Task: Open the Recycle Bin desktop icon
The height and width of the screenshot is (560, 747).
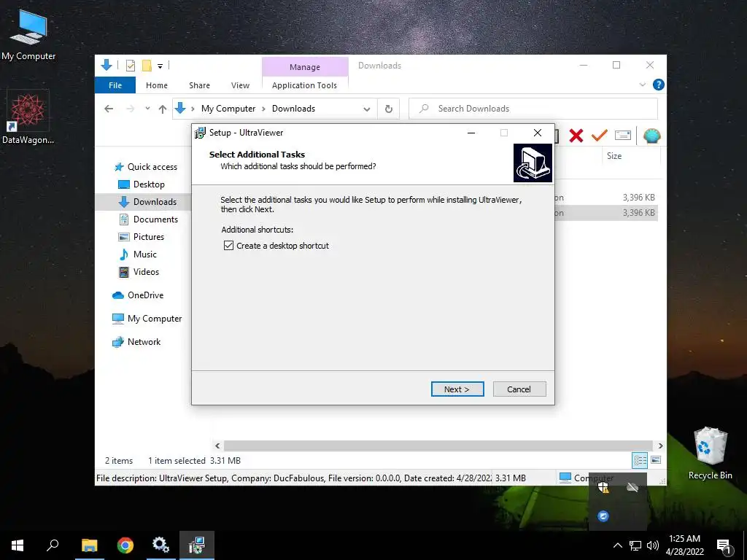Action: tap(710, 453)
